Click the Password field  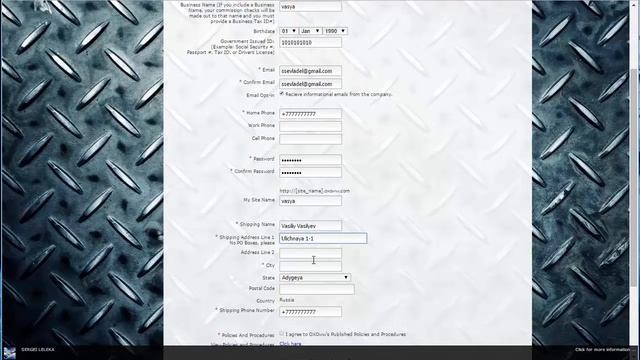[x=310, y=160]
